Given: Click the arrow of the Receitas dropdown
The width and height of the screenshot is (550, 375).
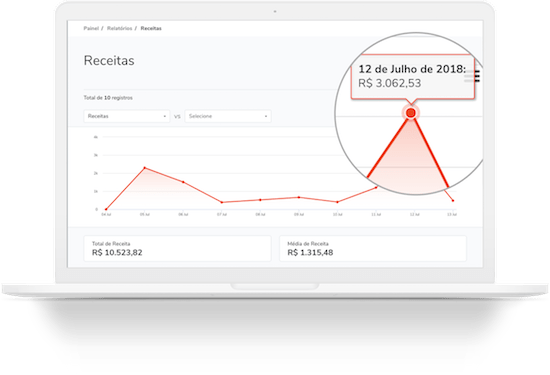Looking at the screenshot, I should (165, 116).
